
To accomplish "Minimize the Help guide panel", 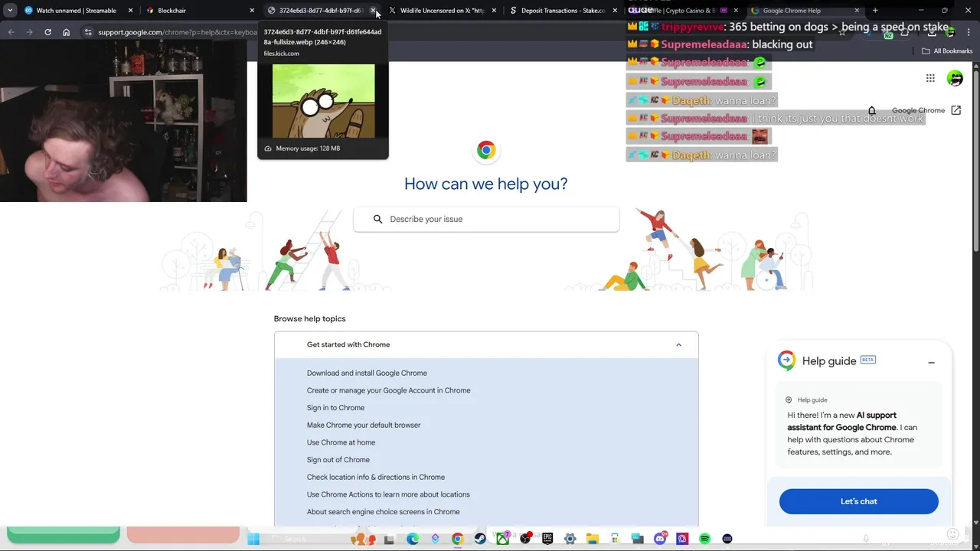I will (x=931, y=362).
